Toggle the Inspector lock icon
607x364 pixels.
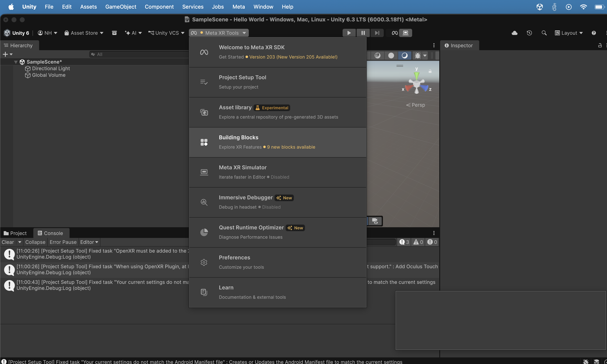[600, 45]
